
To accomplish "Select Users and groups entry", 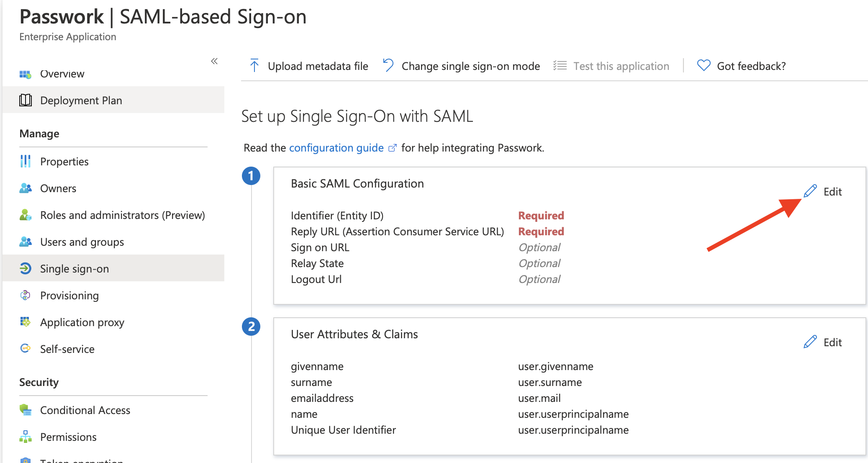I will [82, 242].
